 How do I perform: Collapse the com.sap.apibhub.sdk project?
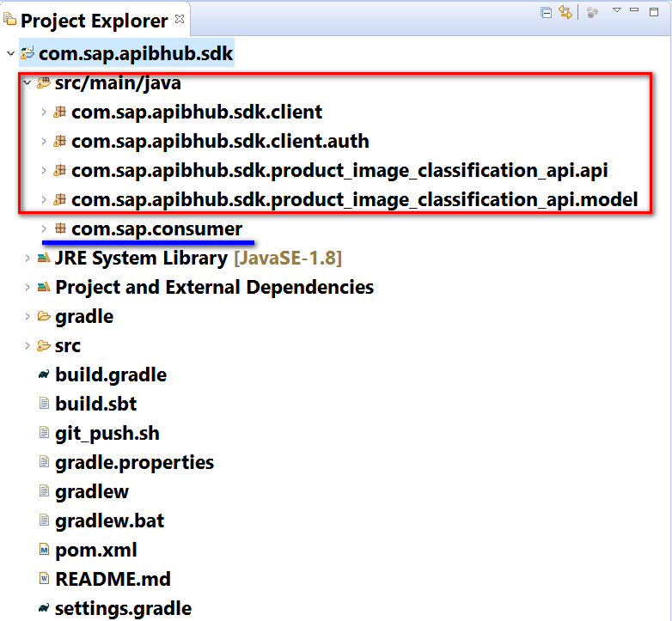click(10, 53)
